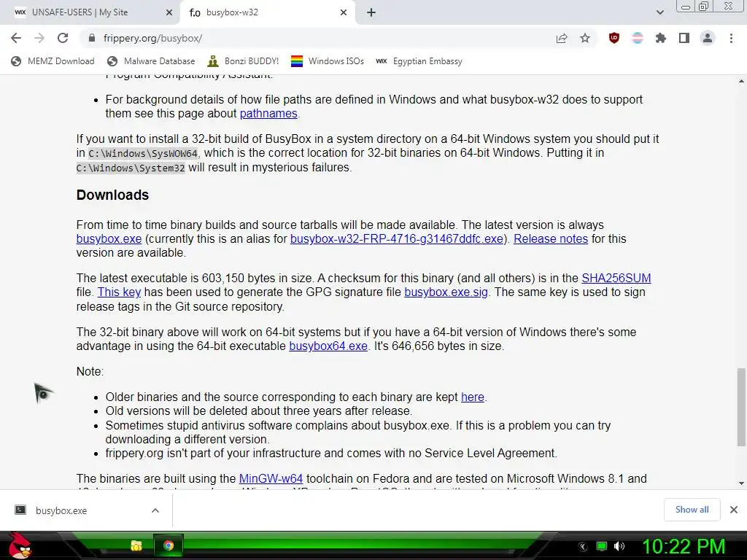Click the forward navigation arrow
Image resolution: width=747 pixels, height=560 pixels.
pos(39,38)
